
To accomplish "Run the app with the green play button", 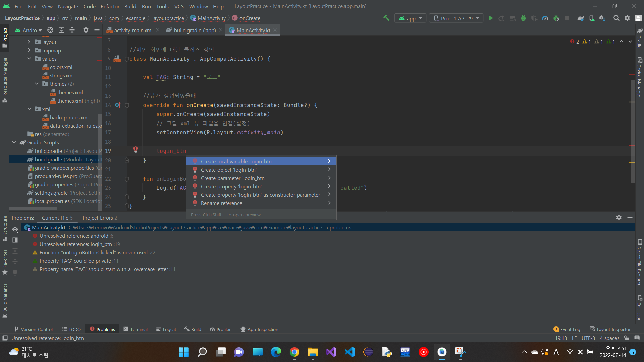I will pyautogui.click(x=491, y=18).
